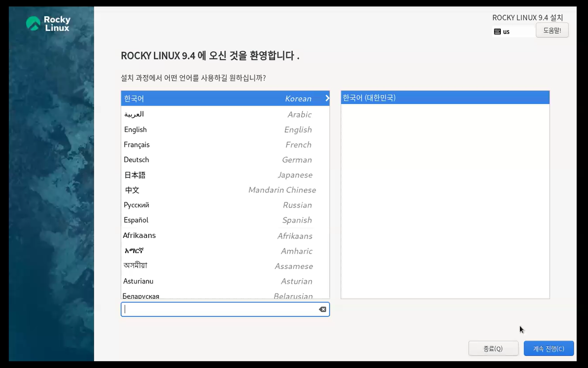Pick Español Spanish language

[225, 220]
